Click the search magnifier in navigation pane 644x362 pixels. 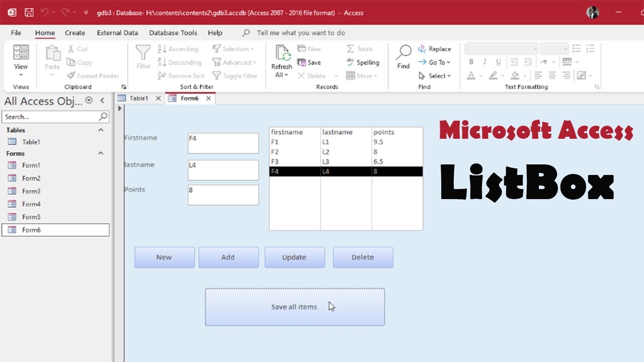tap(103, 116)
